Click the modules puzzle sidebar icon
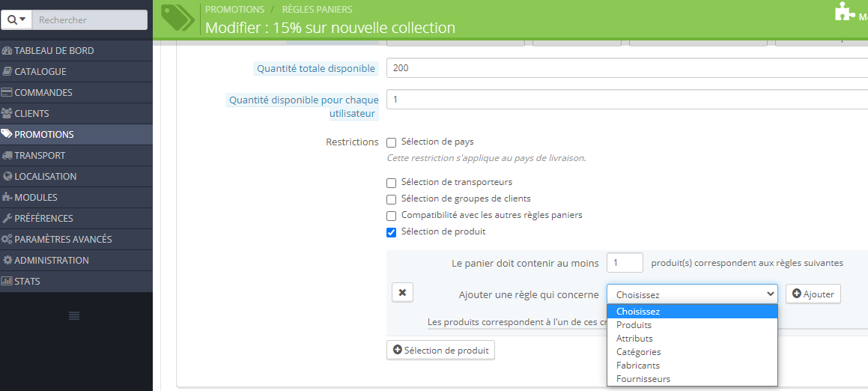 (x=7, y=198)
